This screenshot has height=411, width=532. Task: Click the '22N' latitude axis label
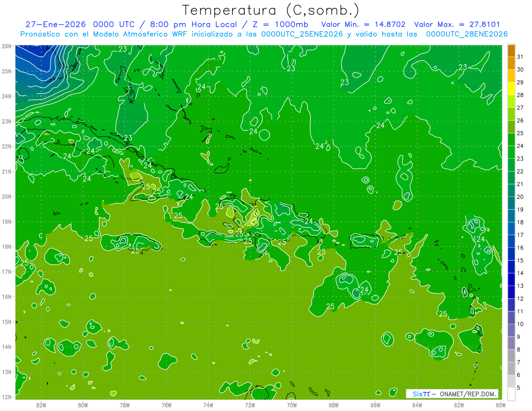click(x=6, y=146)
